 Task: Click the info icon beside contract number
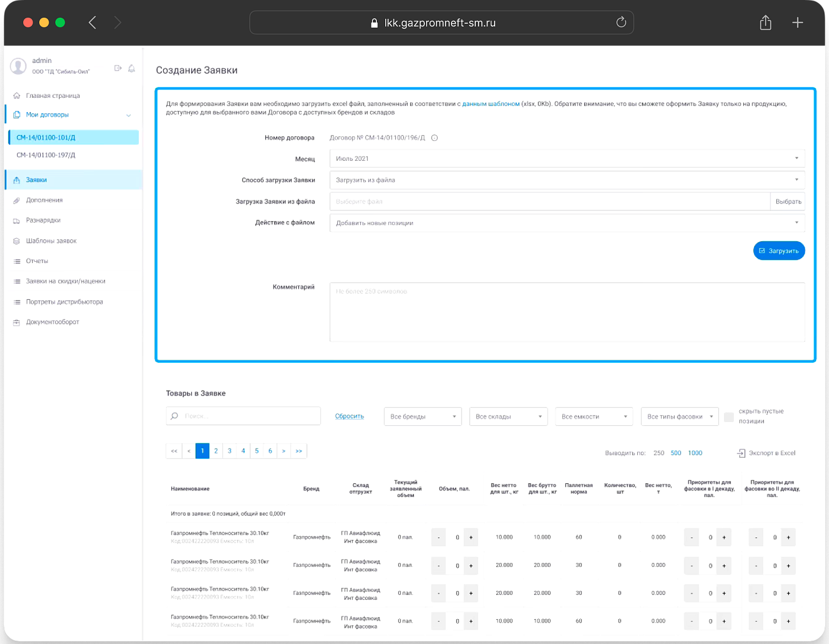point(434,138)
